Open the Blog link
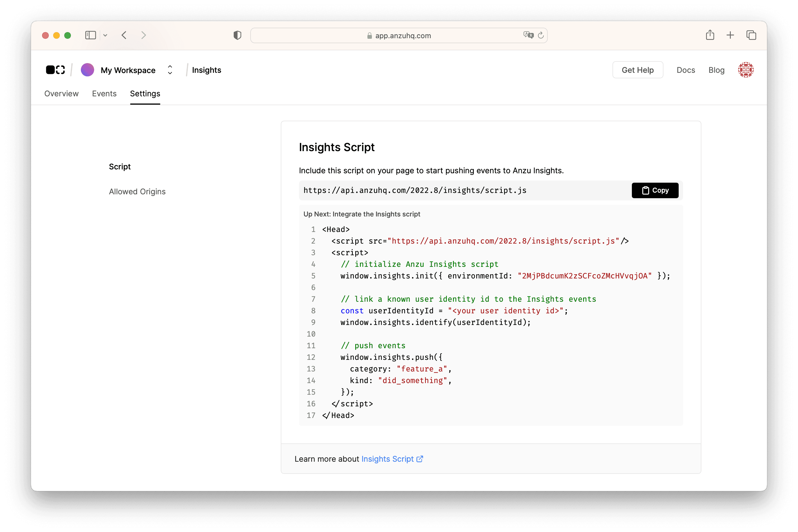Screen dimensions: 798x532 click(x=716, y=70)
